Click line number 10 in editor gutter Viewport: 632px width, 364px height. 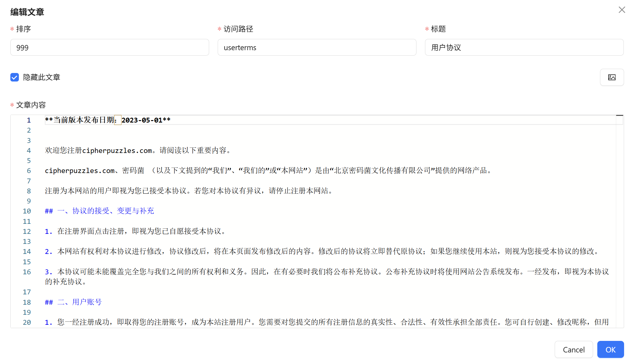pos(27,211)
